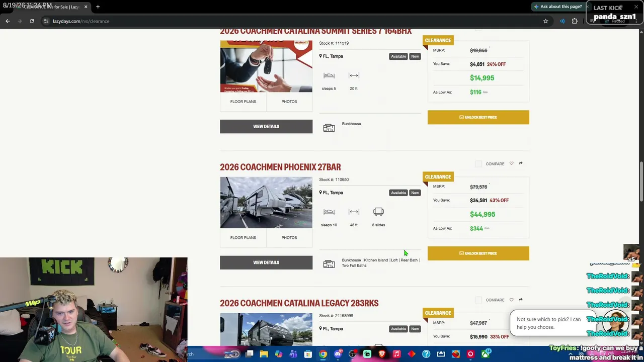The height and width of the screenshot is (362, 644).
Task: Click the 3 slides icon on Phoenix 27BAR
Action: coord(378,212)
